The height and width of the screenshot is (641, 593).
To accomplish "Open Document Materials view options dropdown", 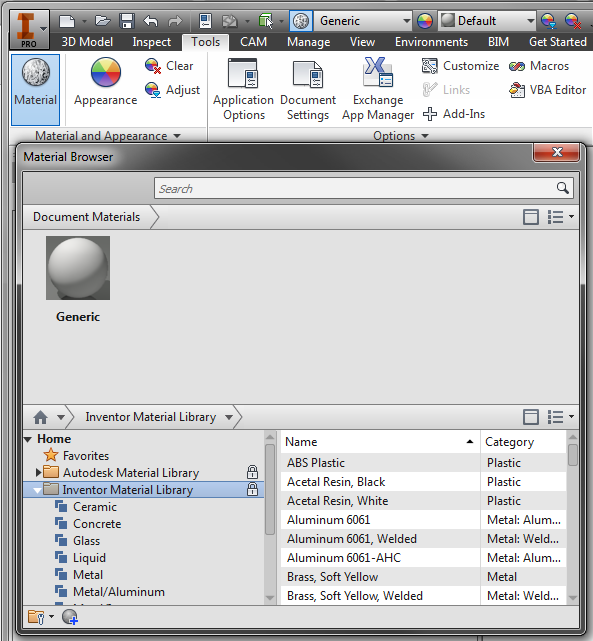I will tap(560, 217).
